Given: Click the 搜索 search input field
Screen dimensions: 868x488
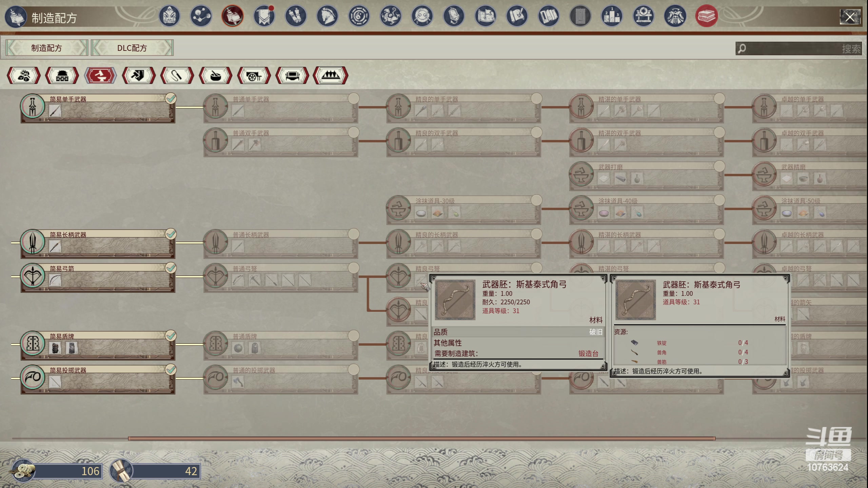Looking at the screenshot, I should click(x=798, y=48).
